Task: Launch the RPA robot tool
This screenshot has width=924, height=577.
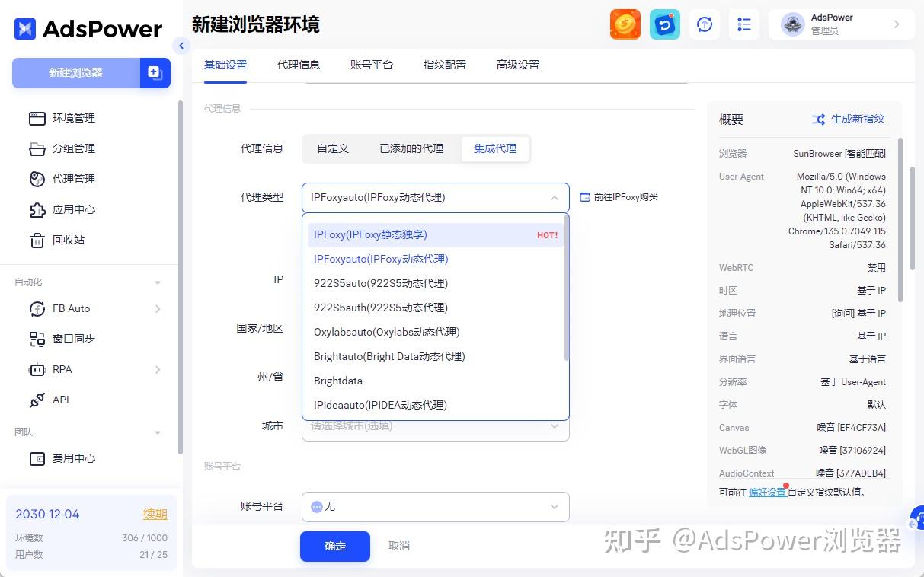Action: coord(37,369)
